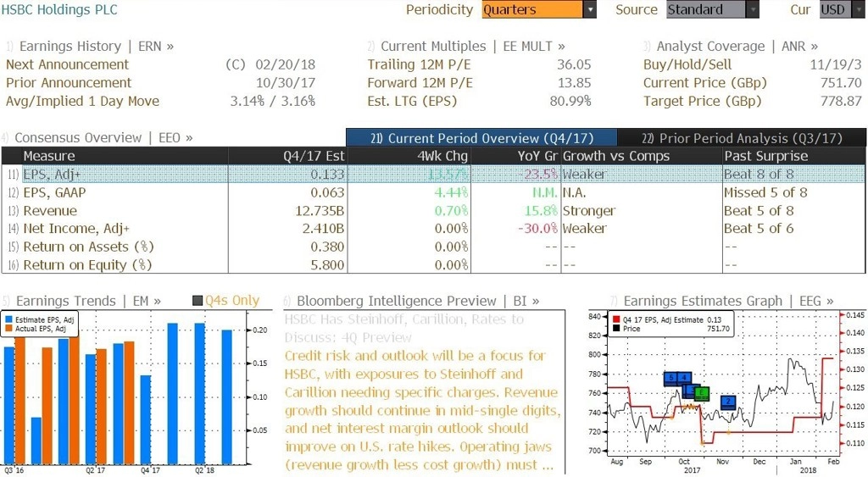Click the Next Announcement date 02/20/18
Screen dimensions: 868x477
285,64
